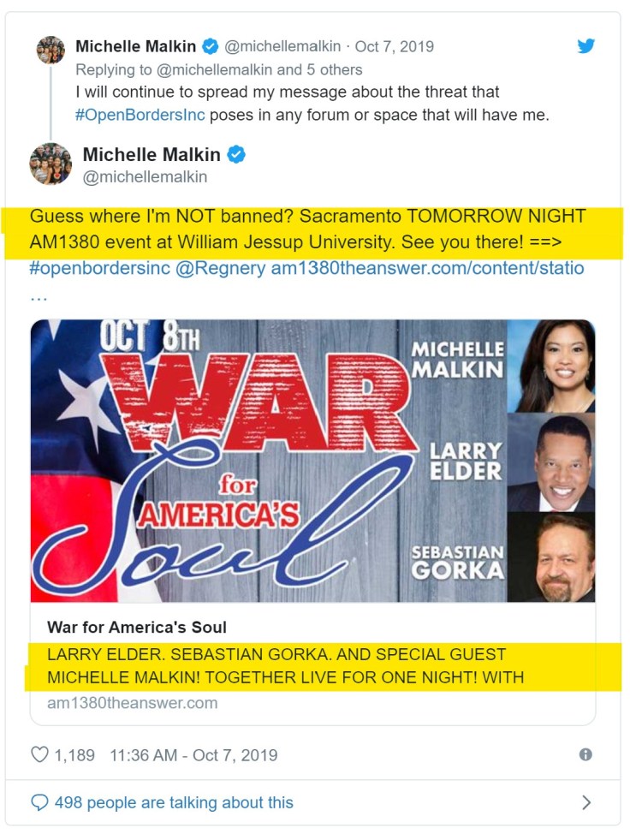The image size is (630, 840).
Task: Click the small profile avatar on the reply tweet
Action: (51, 50)
